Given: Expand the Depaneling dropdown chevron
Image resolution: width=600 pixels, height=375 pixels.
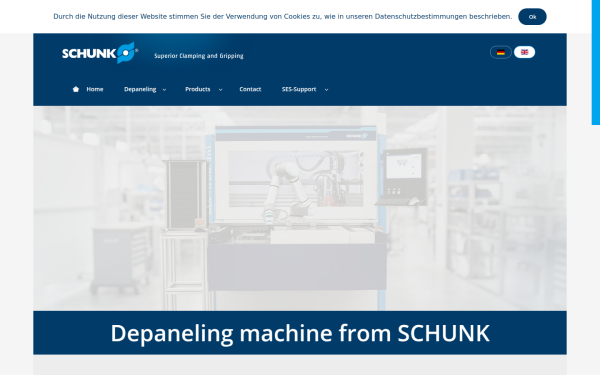Looking at the screenshot, I should 165,90.
